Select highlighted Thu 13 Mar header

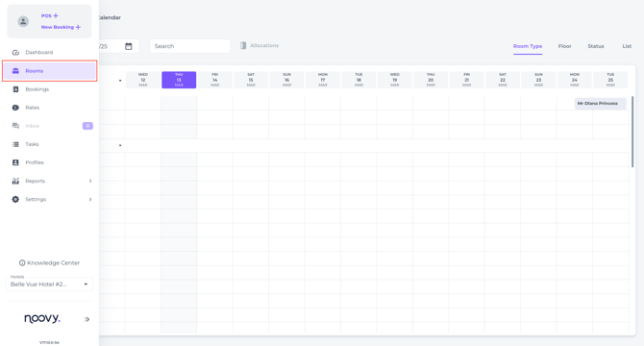[x=179, y=80]
